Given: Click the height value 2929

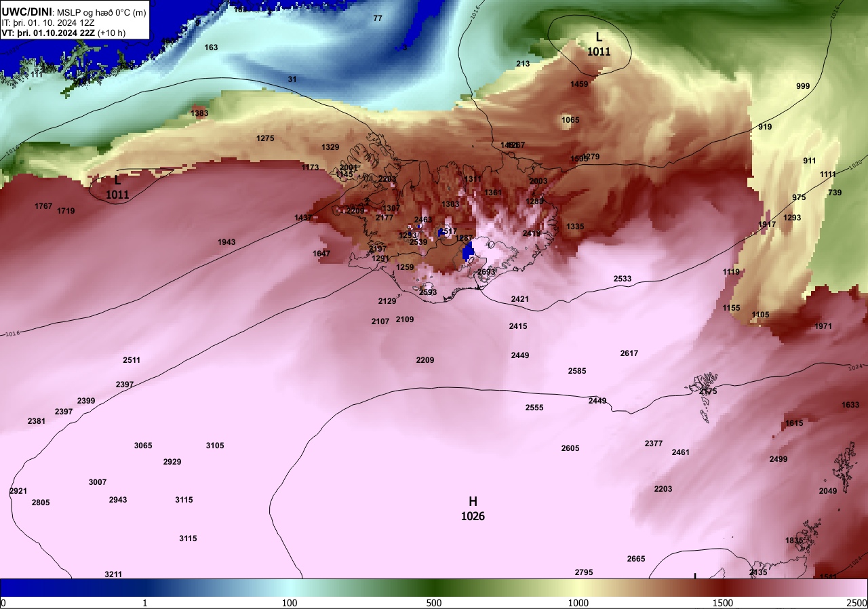Looking at the screenshot, I should [172, 462].
